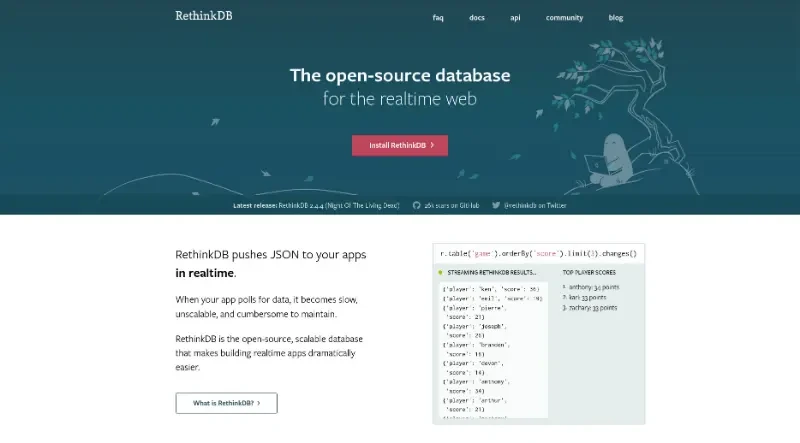Click the player 'pierre' result row
Screen dimensions: 800x443
tap(475, 313)
